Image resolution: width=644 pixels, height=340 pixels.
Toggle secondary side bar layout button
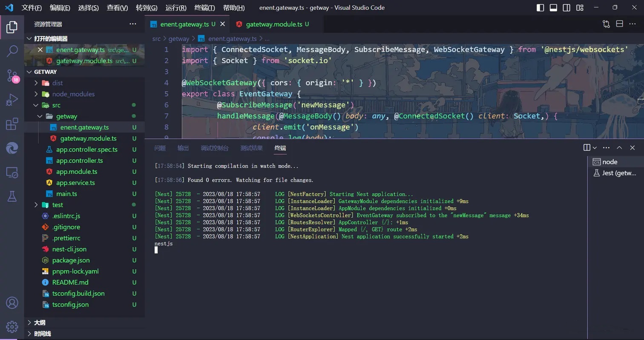(566, 8)
